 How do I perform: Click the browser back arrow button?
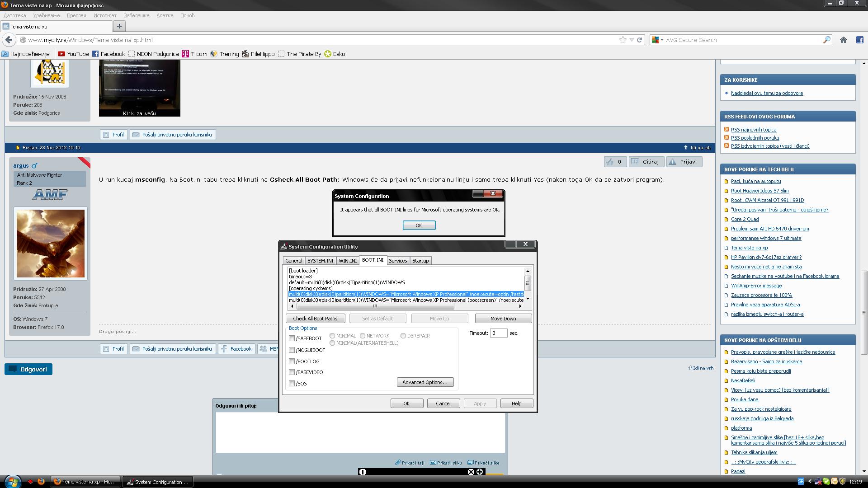click(x=9, y=40)
